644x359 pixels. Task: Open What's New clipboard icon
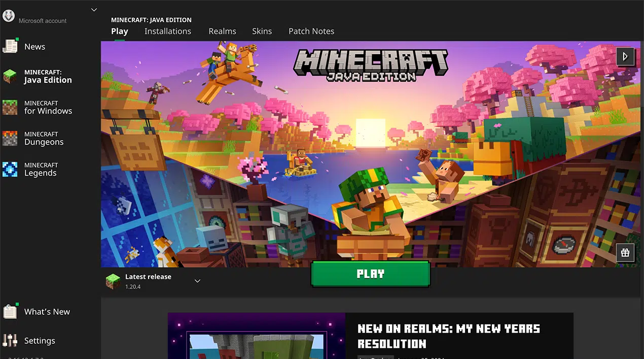click(x=10, y=311)
